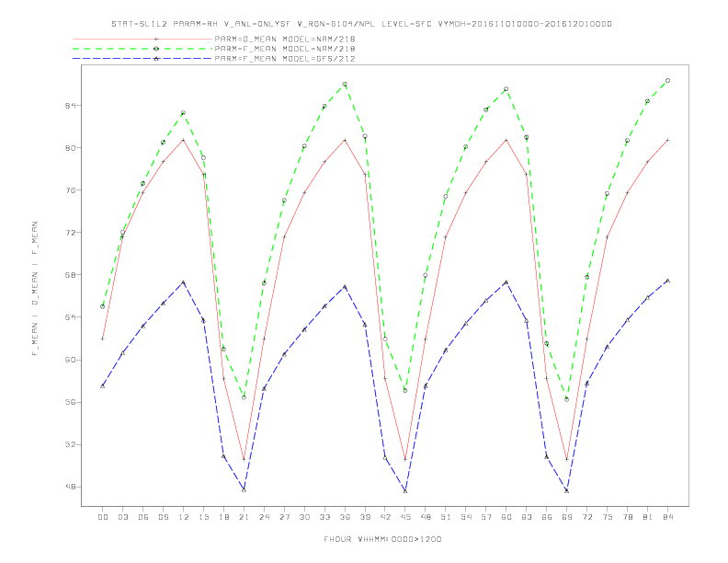The height and width of the screenshot is (563, 728).
Task: Click blue triangle data point at forecast hour 21
Action: [244, 489]
